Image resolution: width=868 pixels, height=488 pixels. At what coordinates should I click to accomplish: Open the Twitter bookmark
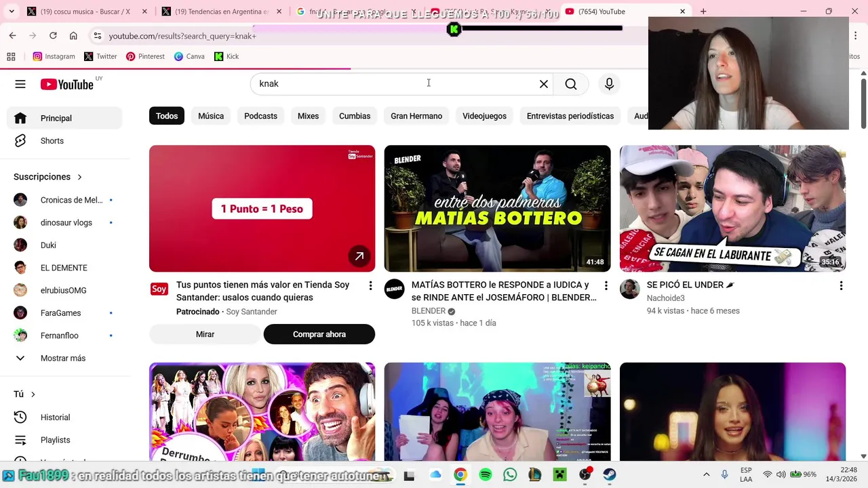point(100,56)
